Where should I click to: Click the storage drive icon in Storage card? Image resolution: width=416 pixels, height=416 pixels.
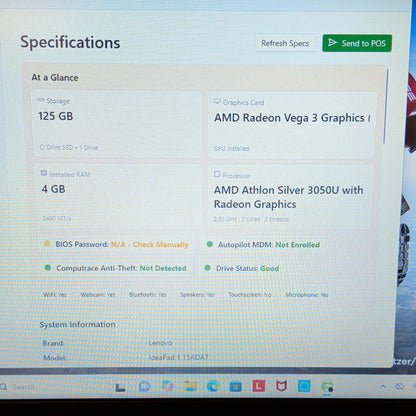click(41, 100)
